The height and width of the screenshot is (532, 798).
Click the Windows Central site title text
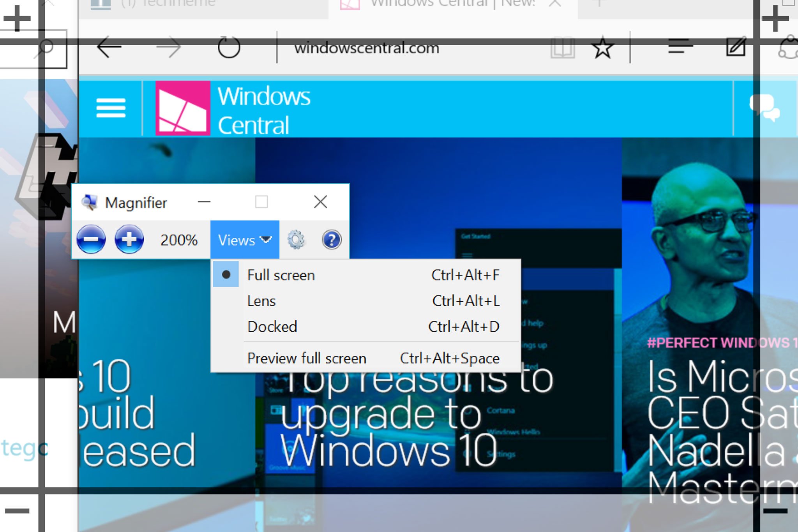tap(264, 110)
